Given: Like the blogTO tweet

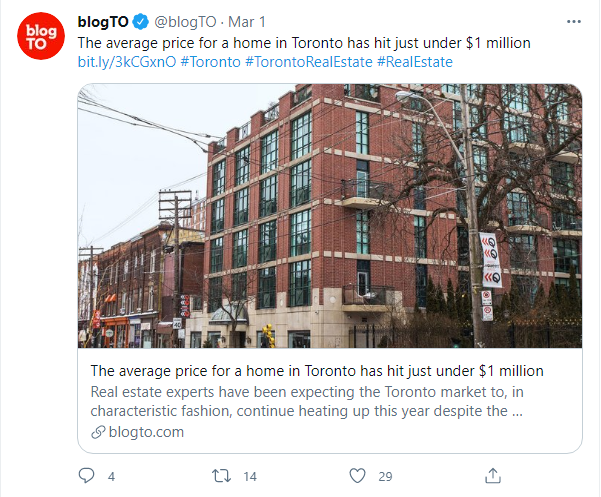Looking at the screenshot, I should click(x=358, y=476).
